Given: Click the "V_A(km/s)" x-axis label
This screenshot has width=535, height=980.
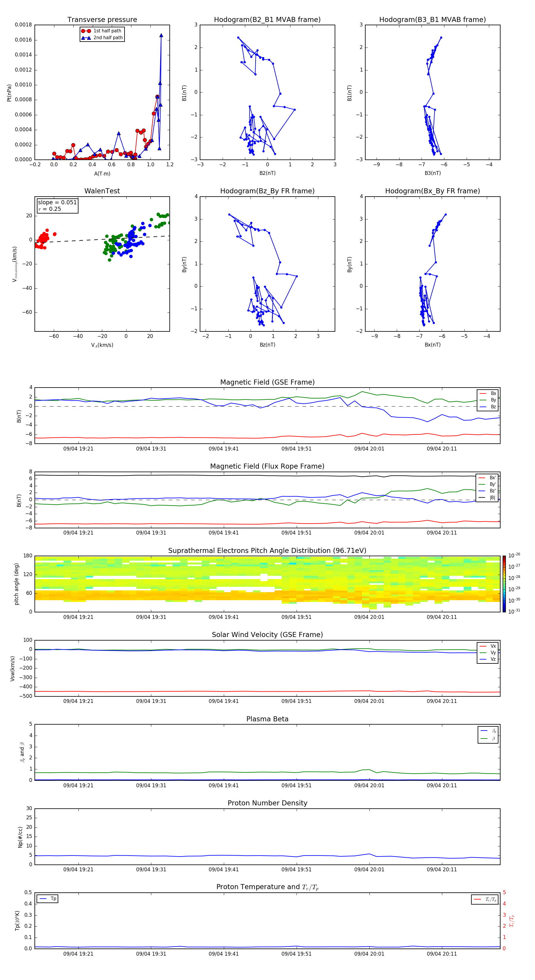Looking at the screenshot, I should tap(102, 345).
